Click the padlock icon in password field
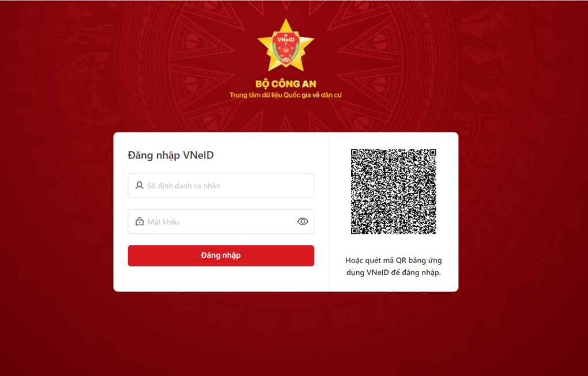 coord(140,221)
